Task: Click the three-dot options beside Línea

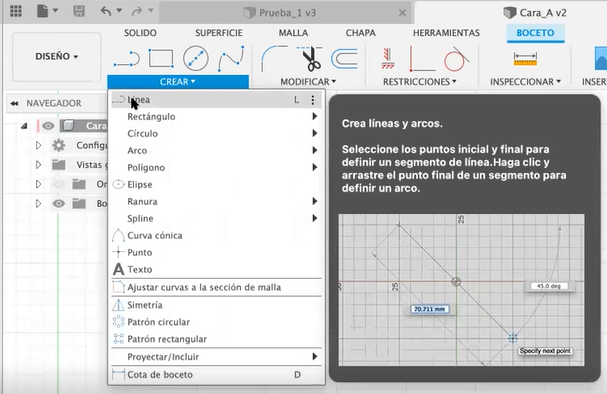Action: (x=312, y=100)
